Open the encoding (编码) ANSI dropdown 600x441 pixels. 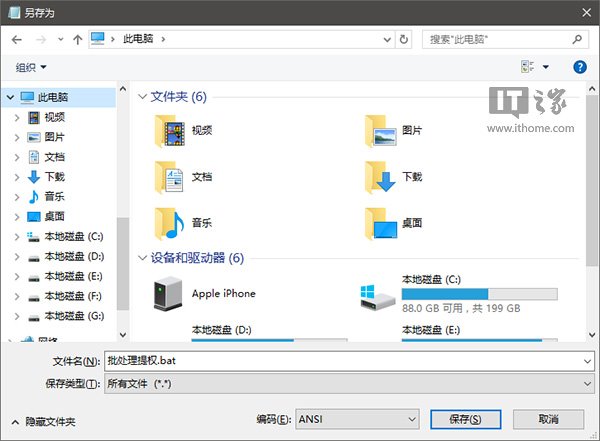point(357,419)
